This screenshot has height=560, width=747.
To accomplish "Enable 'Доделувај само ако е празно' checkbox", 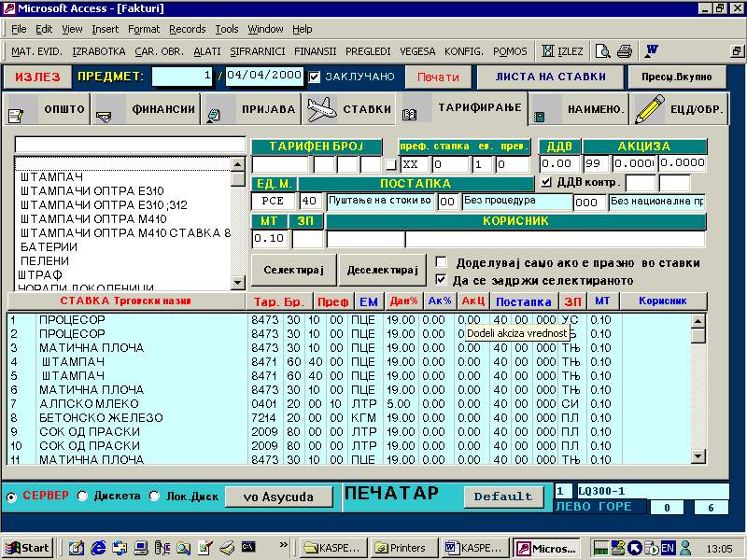I will pos(441,263).
